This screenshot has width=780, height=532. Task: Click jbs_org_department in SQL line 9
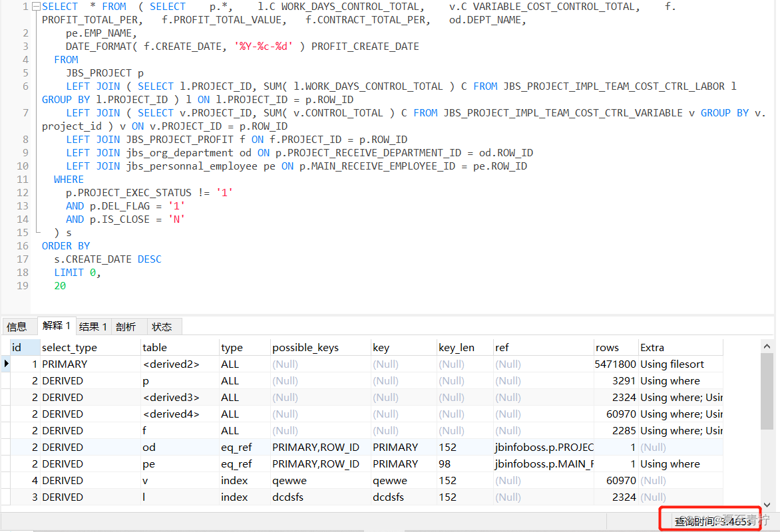tap(180, 153)
